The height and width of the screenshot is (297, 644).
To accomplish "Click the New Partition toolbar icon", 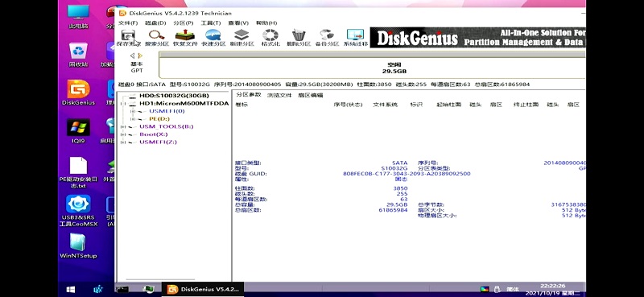I will [x=242, y=37].
